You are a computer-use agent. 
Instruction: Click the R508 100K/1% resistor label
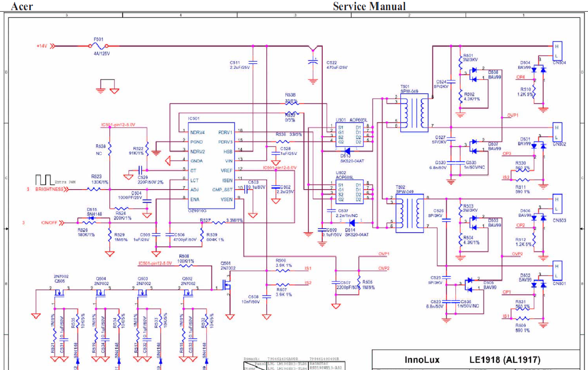pyautogui.click(x=186, y=259)
